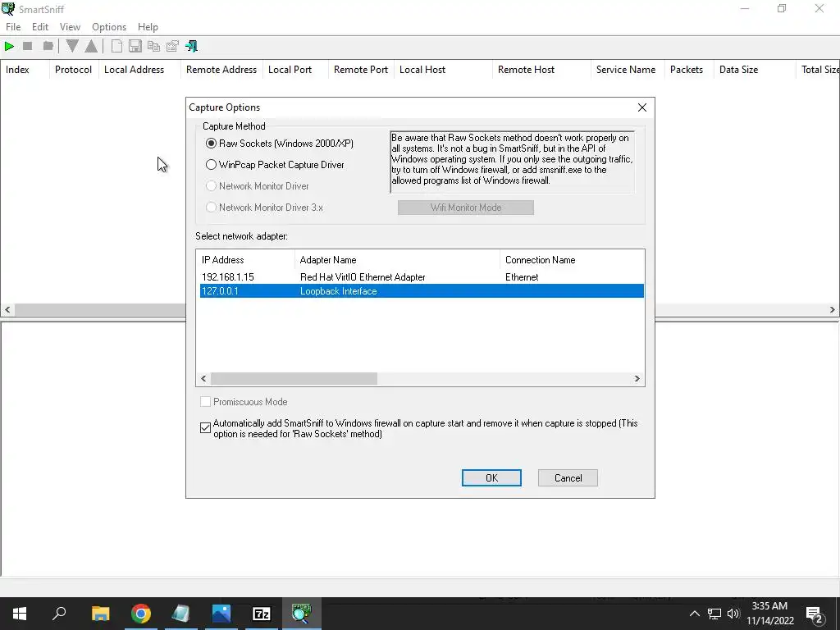
Task: Sort by Local Port column header
Action: pos(295,70)
